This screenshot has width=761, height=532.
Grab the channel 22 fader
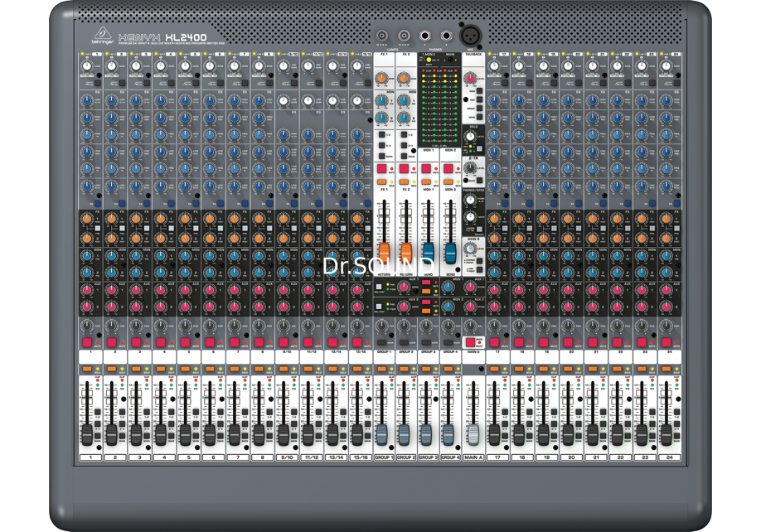[618, 434]
